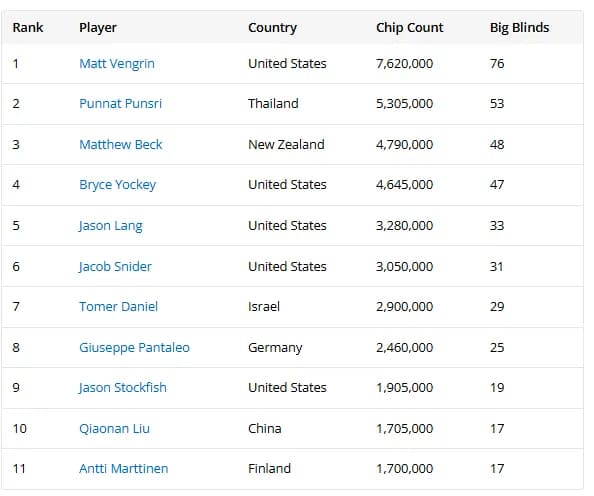Open Jacob Snider profile link
The image size is (594, 496).
point(115,266)
